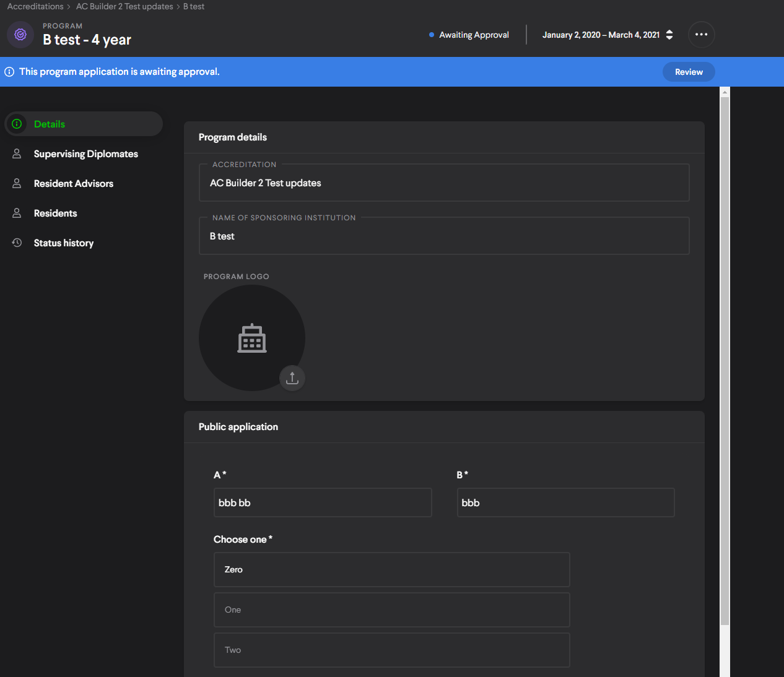
Task: Click the Accreditation field
Action: coord(443,183)
